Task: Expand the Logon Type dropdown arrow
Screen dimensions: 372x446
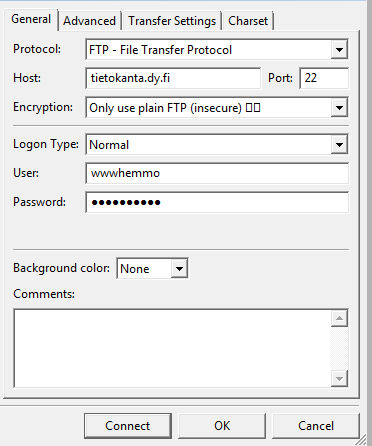Action: (339, 144)
